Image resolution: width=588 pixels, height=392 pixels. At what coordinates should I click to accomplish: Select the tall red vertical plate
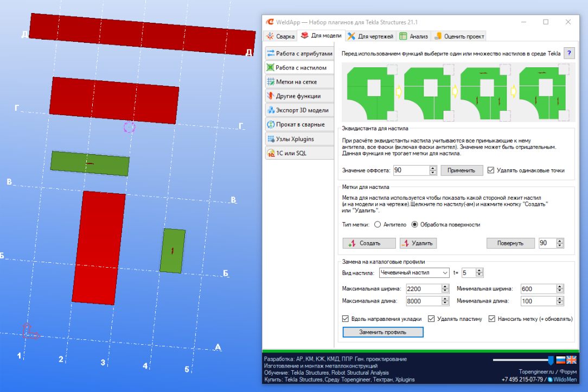point(99,248)
